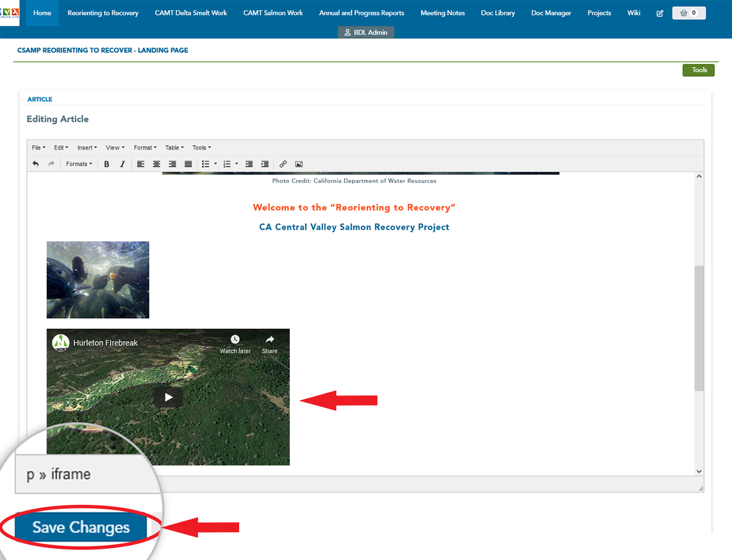The image size is (732, 560).
Task: Click the Welcome to Reorienting to Recovery heading
Action: tap(354, 208)
